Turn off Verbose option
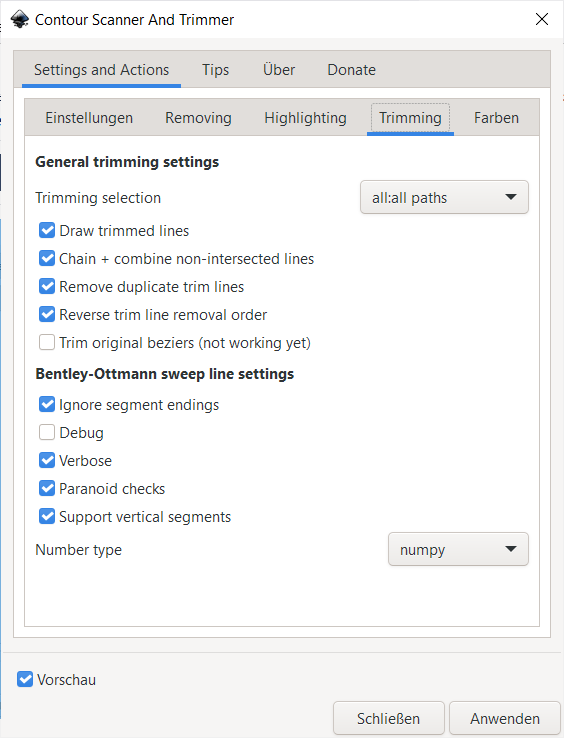This screenshot has width=564, height=738. [47, 461]
